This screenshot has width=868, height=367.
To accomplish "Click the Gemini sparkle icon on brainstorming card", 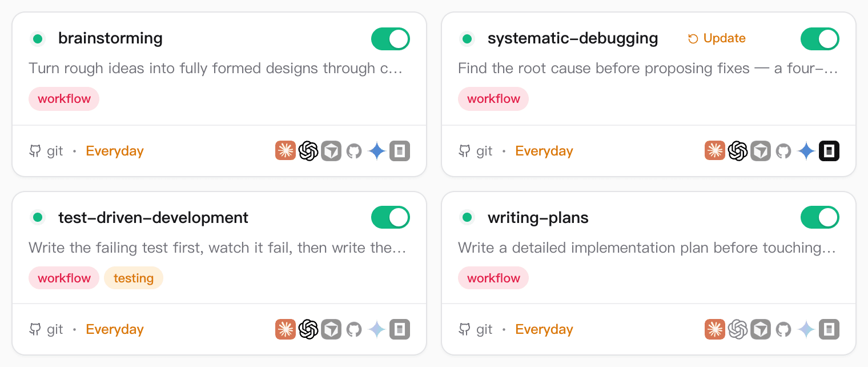I will click(x=376, y=151).
